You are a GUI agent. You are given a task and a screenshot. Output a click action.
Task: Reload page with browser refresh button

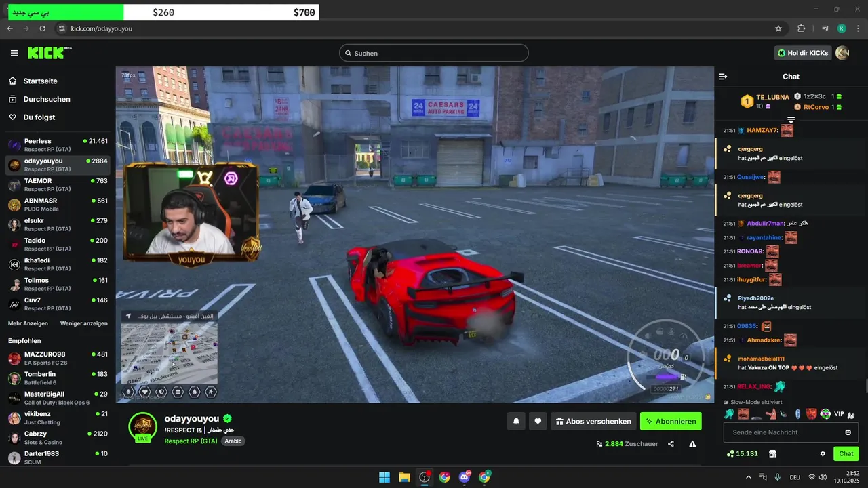click(x=42, y=28)
